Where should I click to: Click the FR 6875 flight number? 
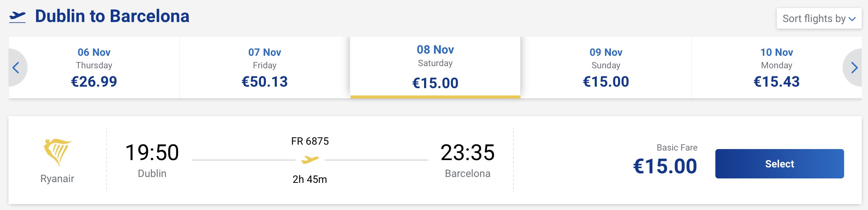click(x=310, y=141)
